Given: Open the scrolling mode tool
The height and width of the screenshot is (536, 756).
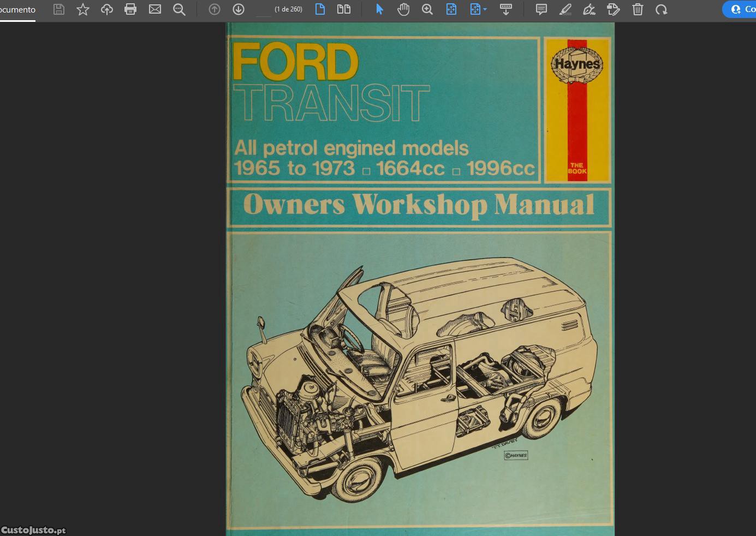Looking at the screenshot, I should pos(506,9).
